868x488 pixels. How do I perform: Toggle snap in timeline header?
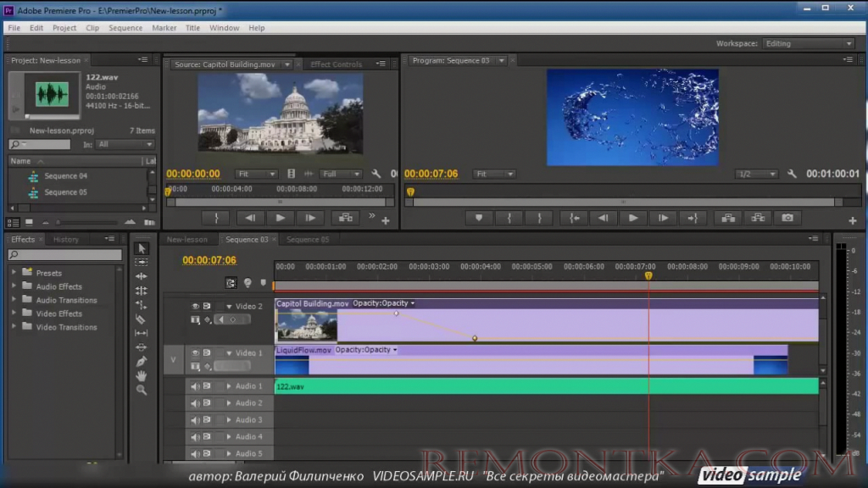[x=231, y=283]
